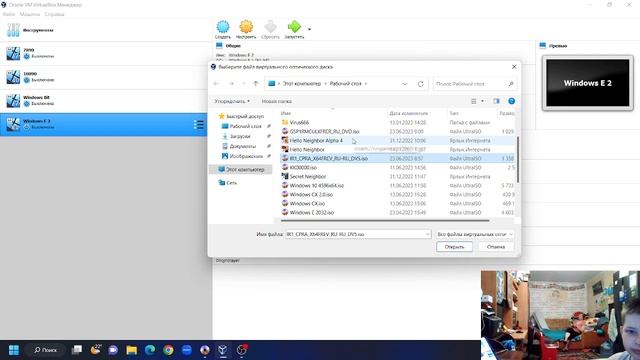The height and width of the screenshot is (360, 640).
Task: Select the 7000 virtual machine
Action: [x=105, y=53]
